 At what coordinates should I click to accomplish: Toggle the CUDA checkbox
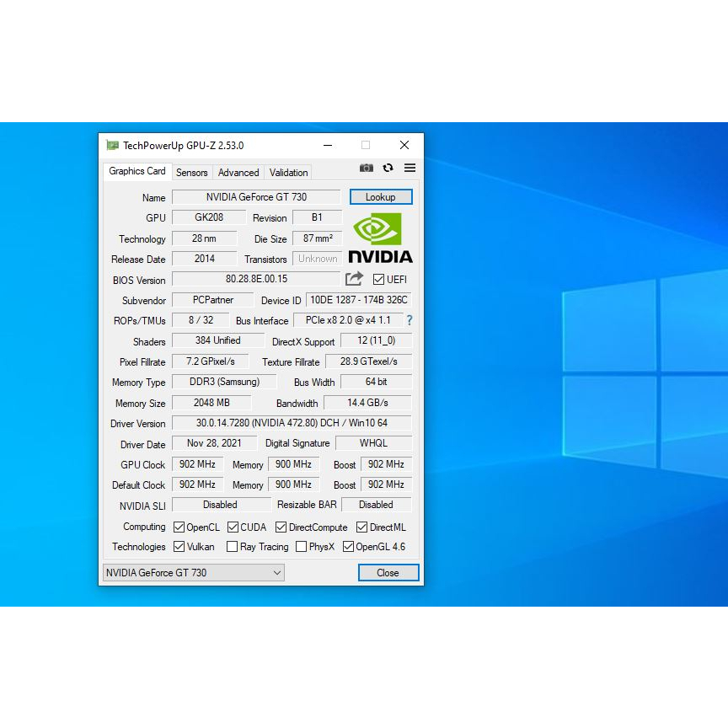233,527
